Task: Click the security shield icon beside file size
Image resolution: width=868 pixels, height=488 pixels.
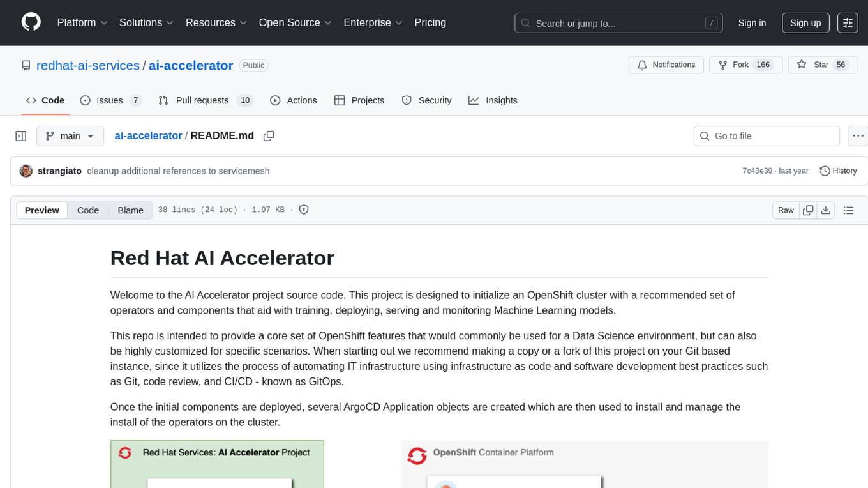Action: pos(304,210)
